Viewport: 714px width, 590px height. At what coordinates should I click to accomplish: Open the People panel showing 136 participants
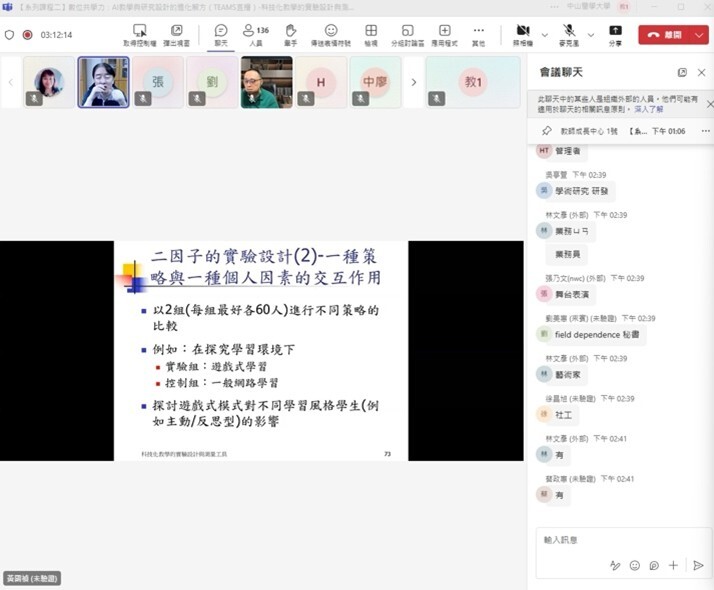point(255,34)
